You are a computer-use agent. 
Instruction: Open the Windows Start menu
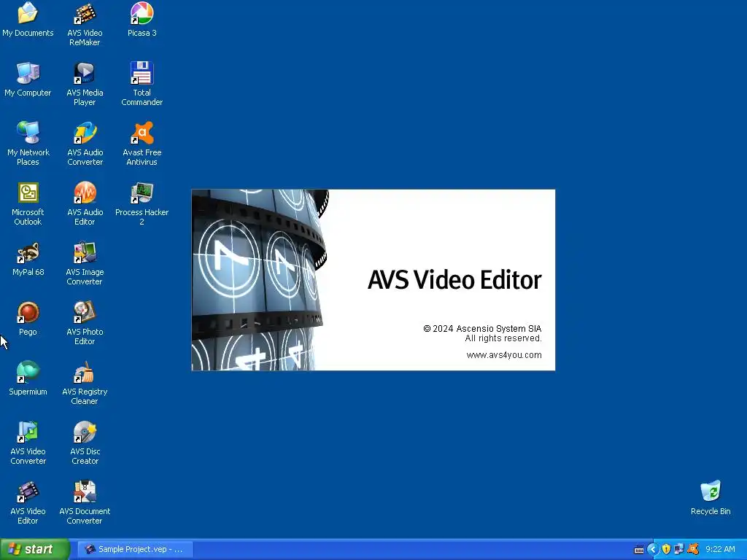(x=35, y=549)
